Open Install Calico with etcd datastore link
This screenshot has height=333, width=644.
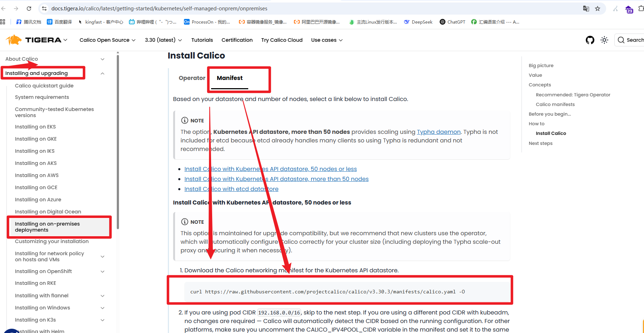pyautogui.click(x=231, y=189)
